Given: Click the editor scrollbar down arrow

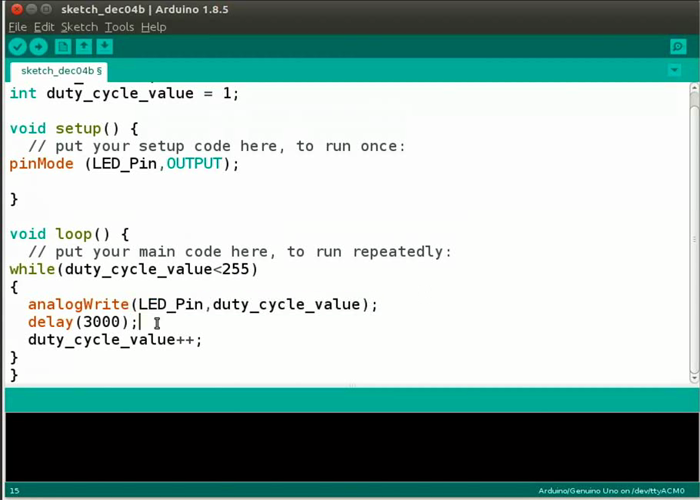Looking at the screenshot, I should pyautogui.click(x=695, y=377).
